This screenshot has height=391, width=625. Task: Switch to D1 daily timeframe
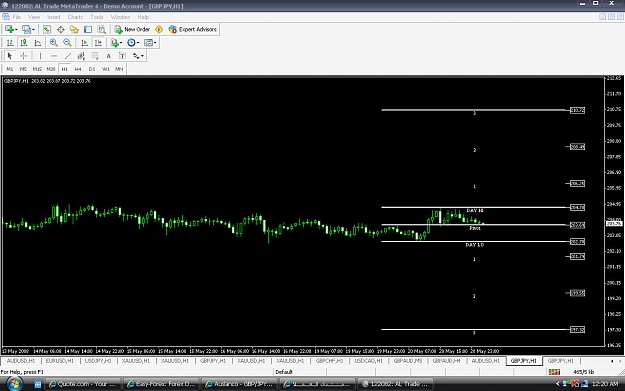[92, 69]
